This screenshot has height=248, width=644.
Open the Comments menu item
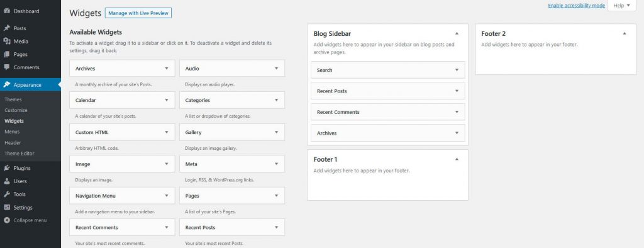click(30, 67)
